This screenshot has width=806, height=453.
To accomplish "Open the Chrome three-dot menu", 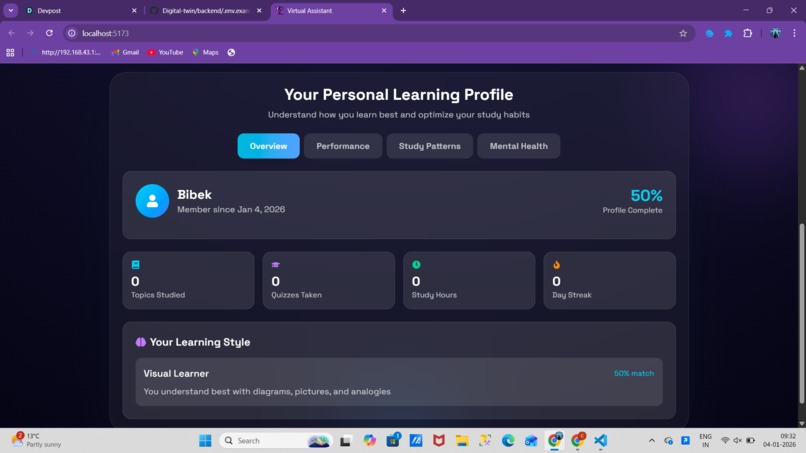I will click(795, 33).
